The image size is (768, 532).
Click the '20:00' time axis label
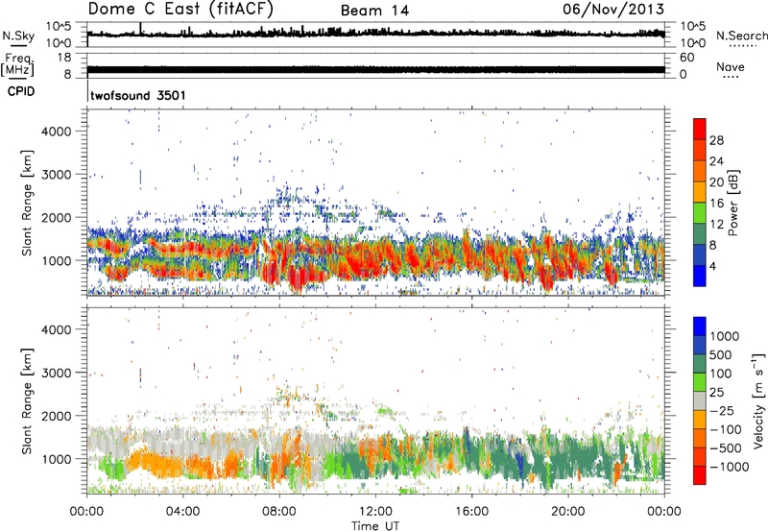[568, 512]
